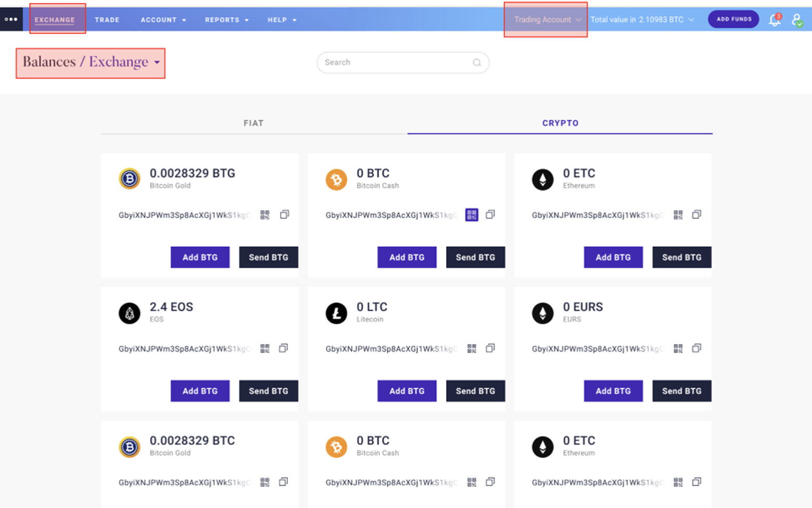Open the Reports menu
The width and height of the screenshot is (812, 508).
[x=226, y=20]
